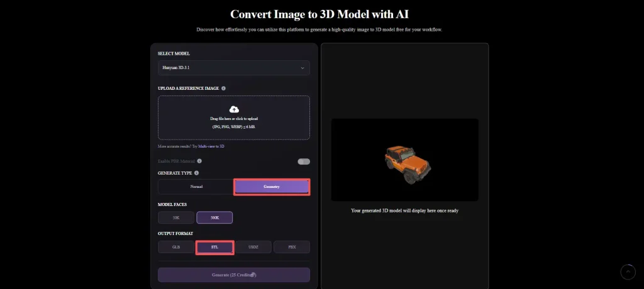Click the scroll-to-top arrow button

coord(628,272)
